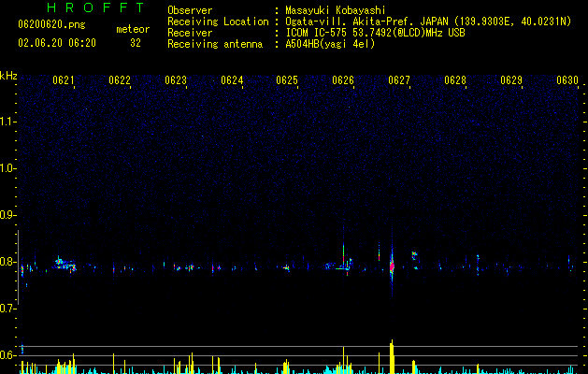Image resolution: width=588 pixels, height=374 pixels.
Task: Click the 0623 time marker
Action: tap(176, 80)
